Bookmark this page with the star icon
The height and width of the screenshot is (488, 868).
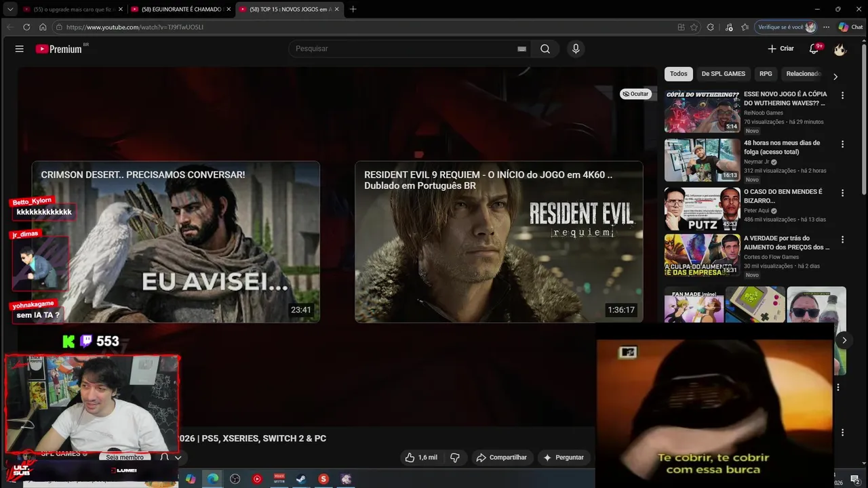(694, 27)
